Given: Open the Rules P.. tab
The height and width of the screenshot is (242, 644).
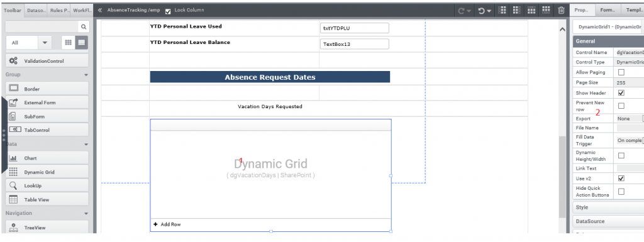Looking at the screenshot, I should (59, 10).
